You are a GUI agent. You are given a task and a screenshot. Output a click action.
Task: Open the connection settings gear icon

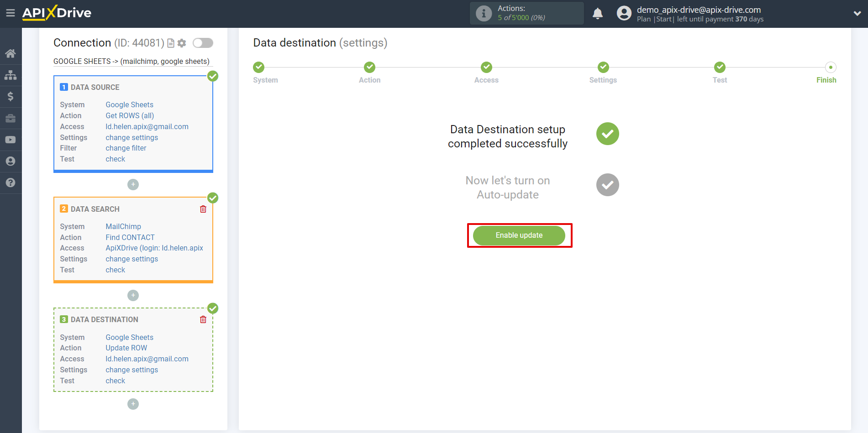182,43
